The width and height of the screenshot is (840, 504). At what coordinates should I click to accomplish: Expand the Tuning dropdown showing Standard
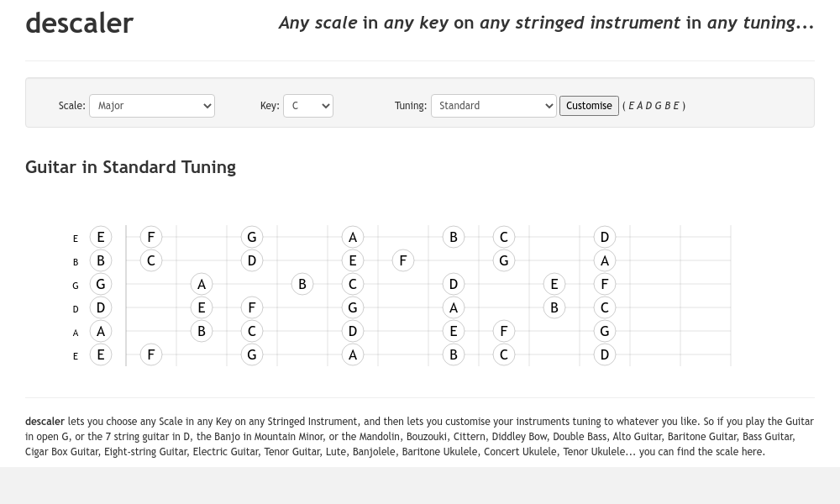coord(493,106)
